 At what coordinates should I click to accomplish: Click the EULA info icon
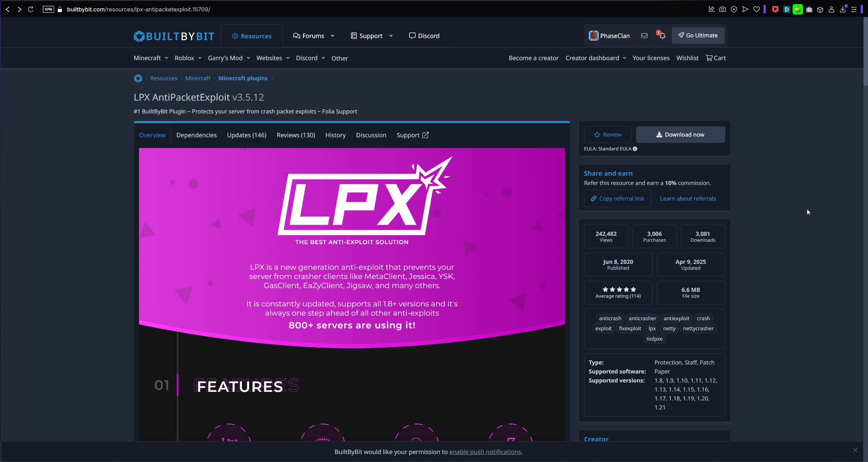point(635,149)
